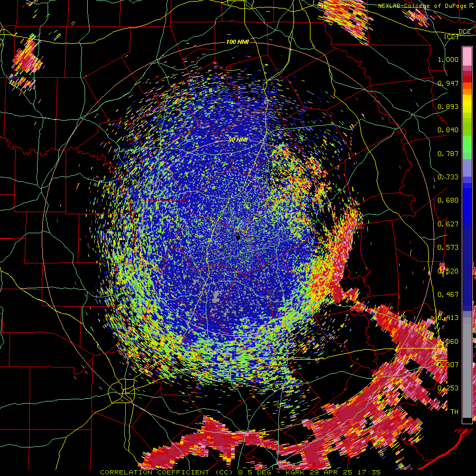476x476 pixels.
Task: Click the Correlation Coefficient caption at the bottom
Action: point(240,472)
